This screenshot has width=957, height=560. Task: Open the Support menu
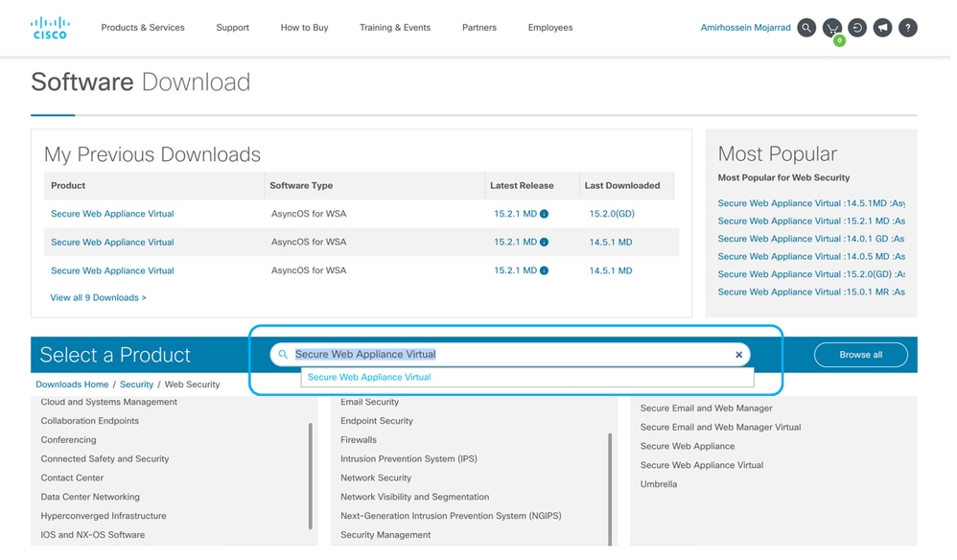tap(234, 28)
